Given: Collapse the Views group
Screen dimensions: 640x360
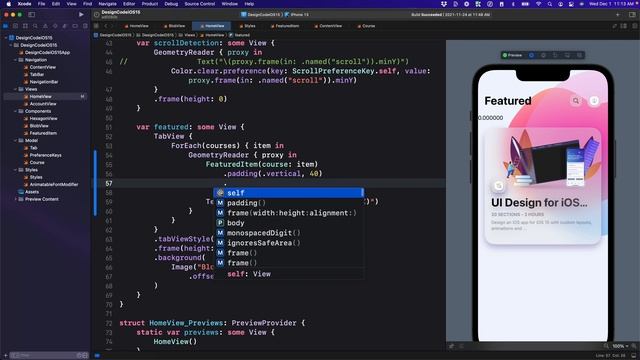Looking at the screenshot, I should (16, 89).
